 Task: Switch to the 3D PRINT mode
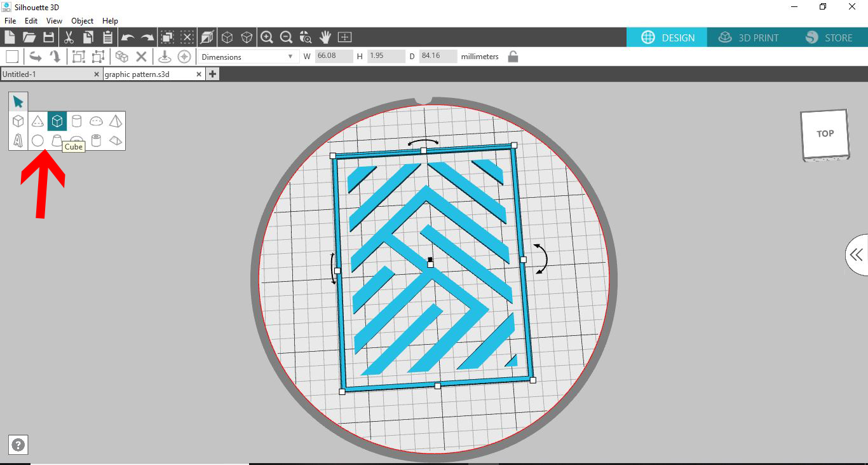[748, 38]
